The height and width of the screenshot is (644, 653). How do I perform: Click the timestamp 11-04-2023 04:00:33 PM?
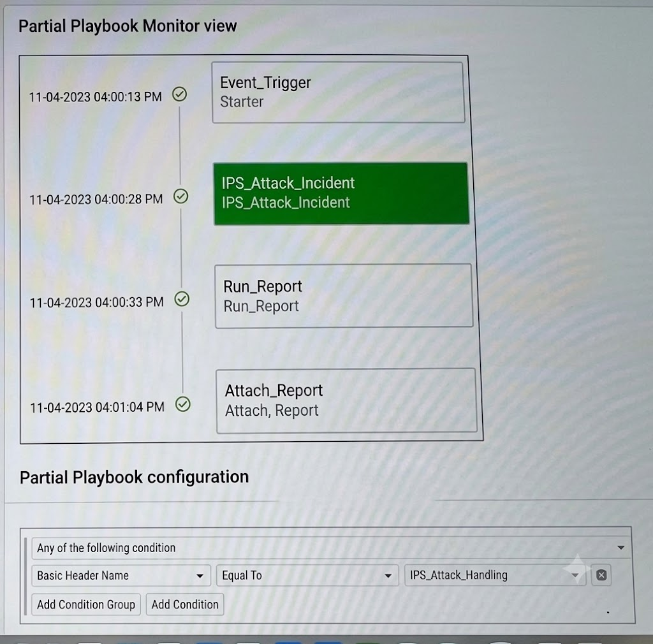click(x=97, y=302)
